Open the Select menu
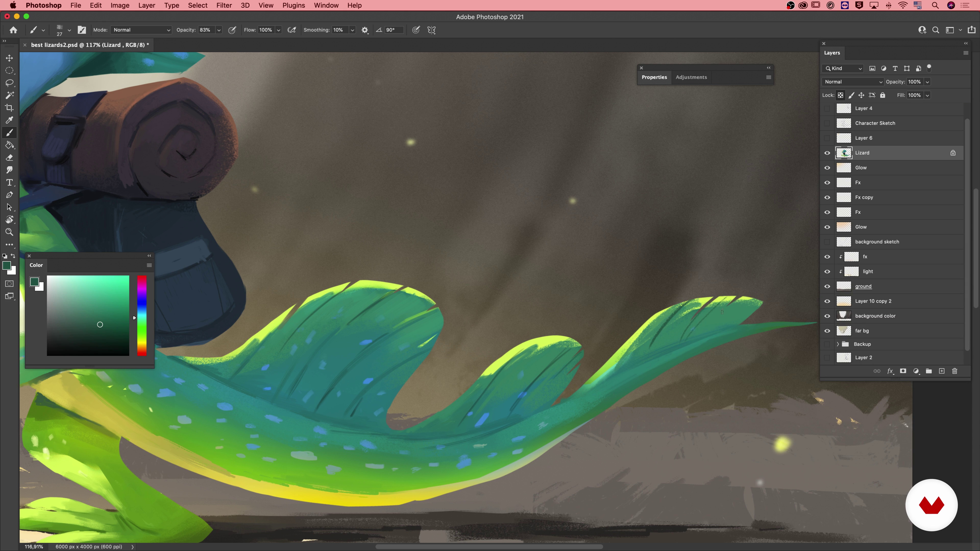This screenshot has width=980, height=551. pyautogui.click(x=198, y=5)
